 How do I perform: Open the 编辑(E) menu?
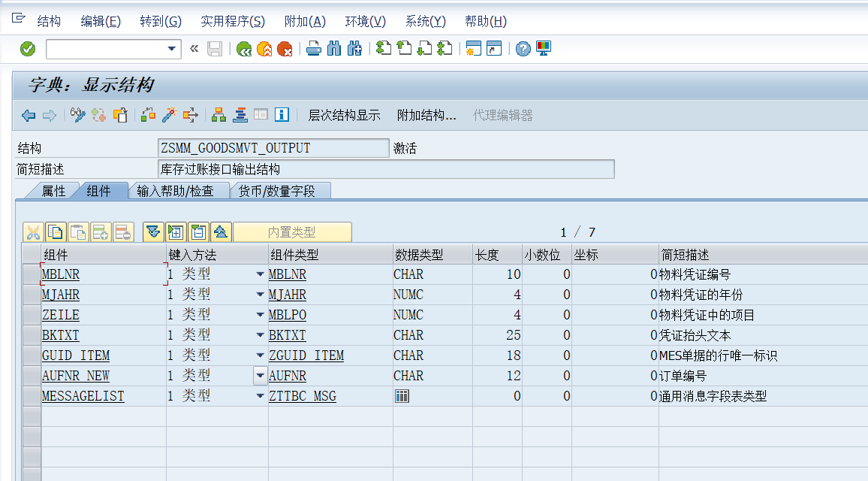click(x=100, y=21)
